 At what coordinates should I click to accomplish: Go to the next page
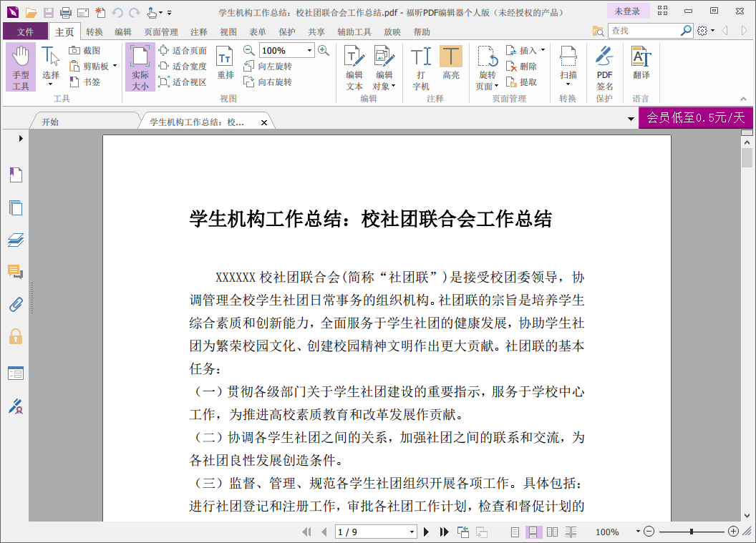(x=426, y=532)
